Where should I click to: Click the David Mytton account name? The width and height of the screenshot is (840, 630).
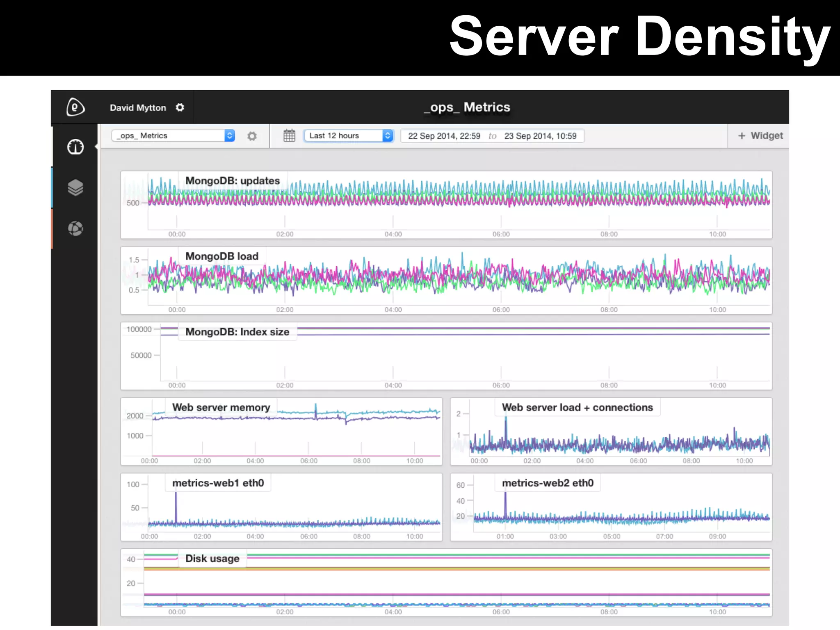(138, 107)
